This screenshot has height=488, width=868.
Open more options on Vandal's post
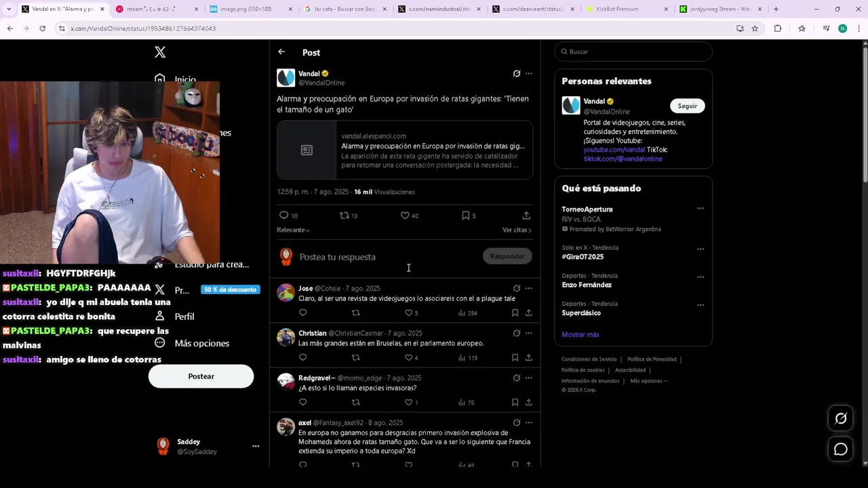coord(529,73)
